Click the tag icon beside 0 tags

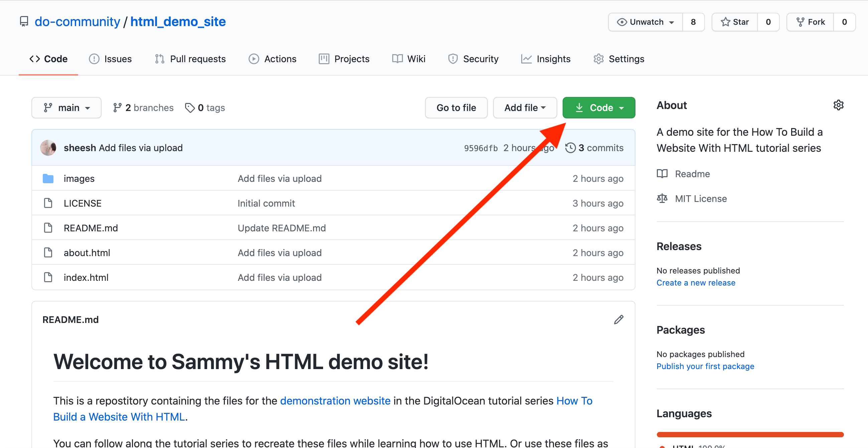point(190,108)
